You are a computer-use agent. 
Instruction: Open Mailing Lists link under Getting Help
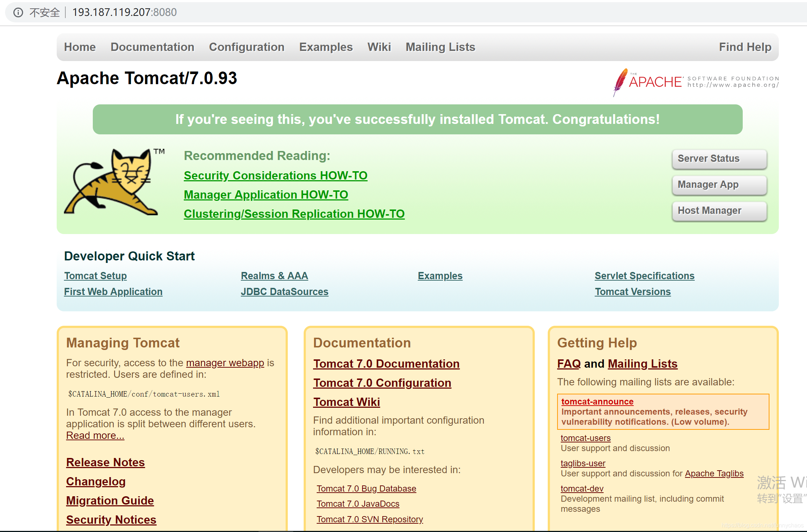(x=643, y=364)
